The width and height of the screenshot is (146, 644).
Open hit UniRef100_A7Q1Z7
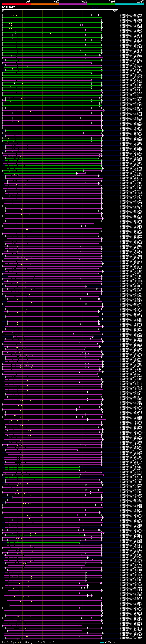pyautogui.click(x=131, y=30)
